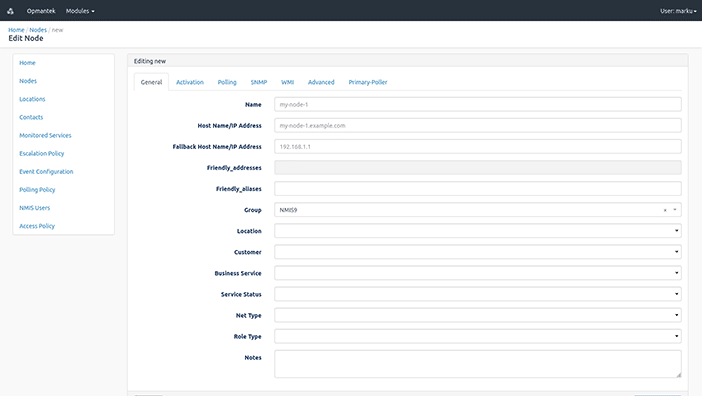The height and width of the screenshot is (396, 702).
Task: Open Nodes in the sidebar
Action: tap(28, 81)
